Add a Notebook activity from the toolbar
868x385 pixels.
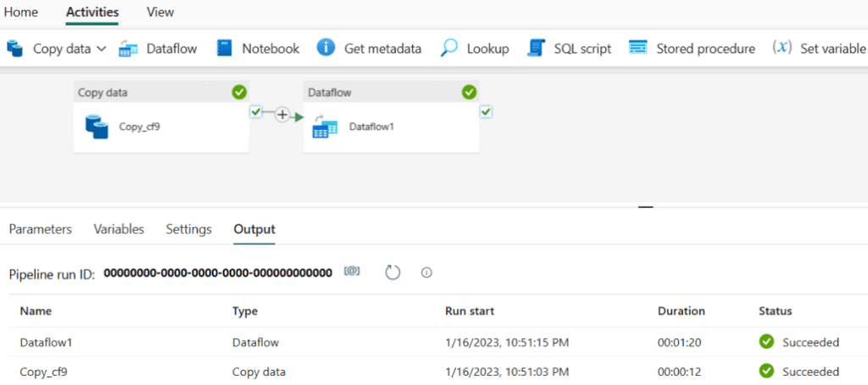(x=258, y=48)
